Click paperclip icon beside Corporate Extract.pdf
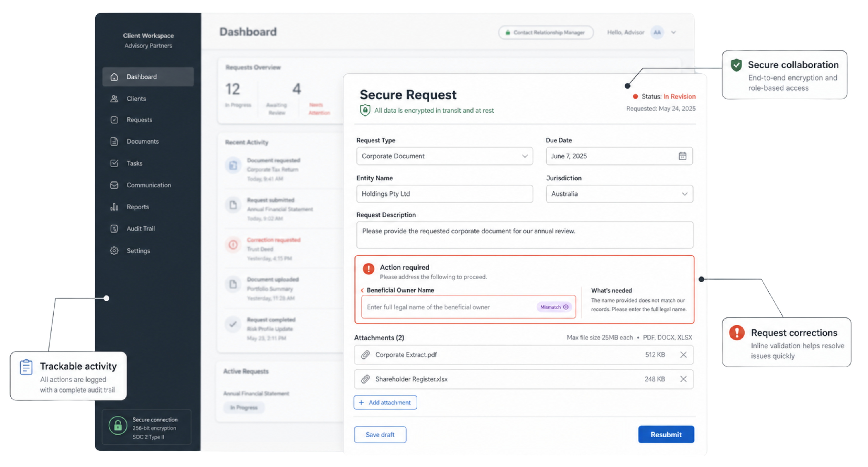868x467 pixels. coord(365,355)
